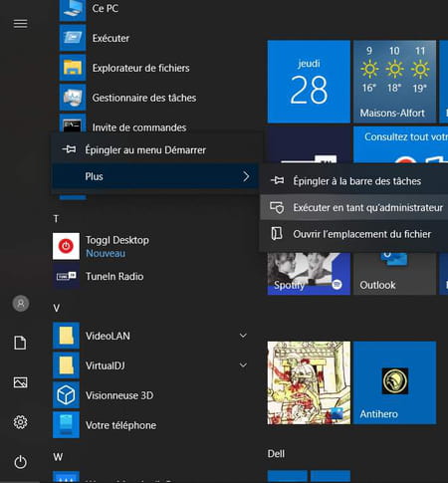
Task: Choose the Plus context menu entry
Action: pos(154,176)
